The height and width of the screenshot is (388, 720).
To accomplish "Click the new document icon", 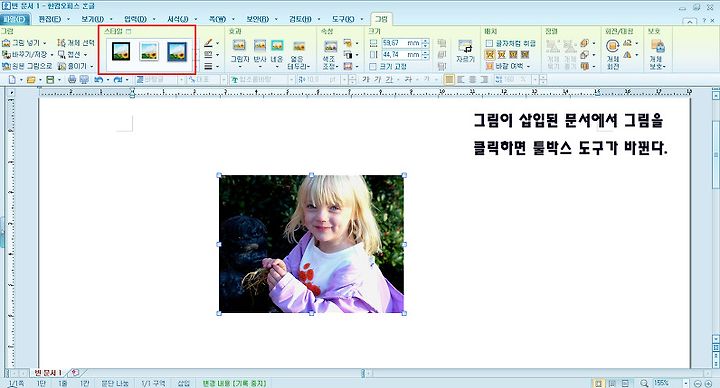I will (12, 80).
